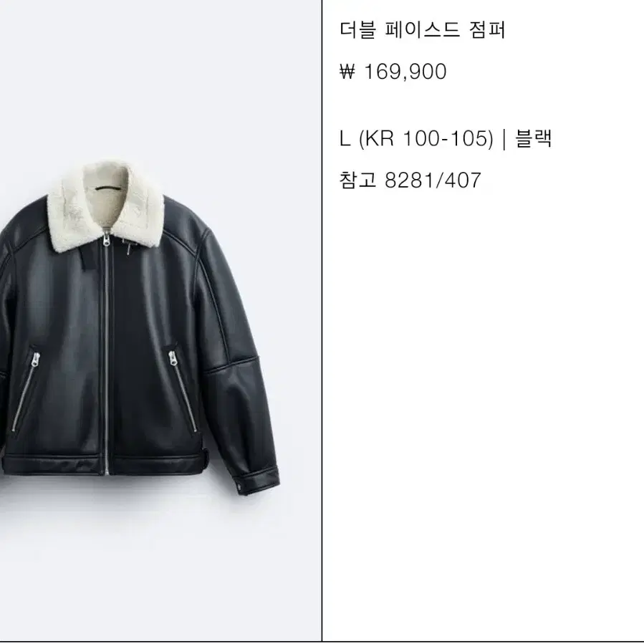The height and width of the screenshot is (644, 644).
Task: Click the button on the sleeve cuff
Action: (x=240, y=488)
